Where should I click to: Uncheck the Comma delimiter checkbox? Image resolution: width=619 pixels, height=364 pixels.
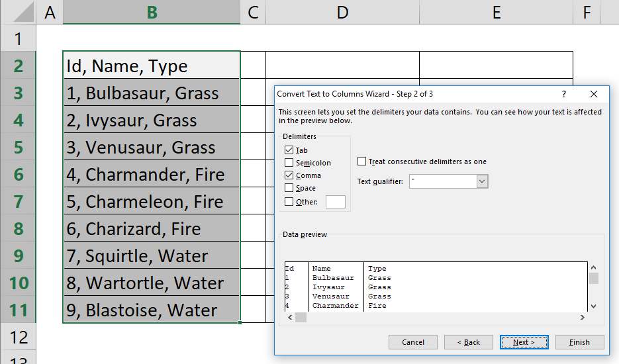289,175
